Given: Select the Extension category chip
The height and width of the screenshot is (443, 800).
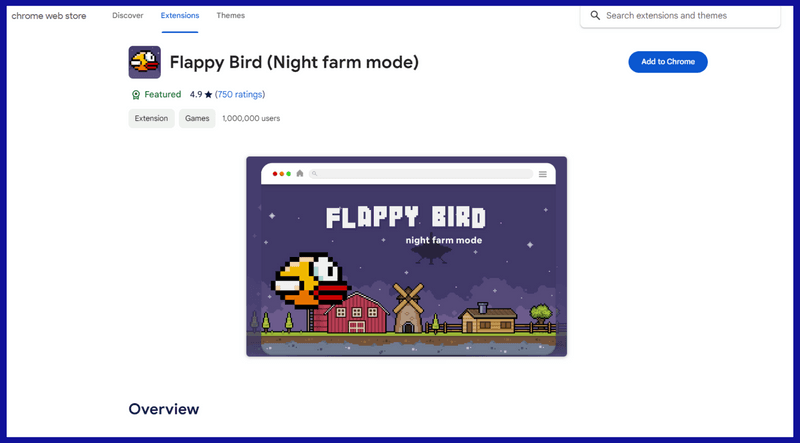Looking at the screenshot, I should tap(151, 118).
